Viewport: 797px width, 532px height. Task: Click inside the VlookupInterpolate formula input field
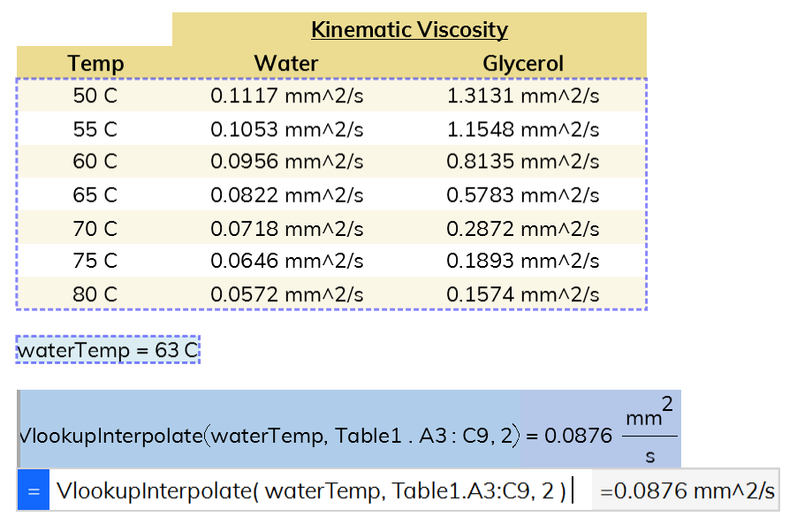tap(309, 490)
